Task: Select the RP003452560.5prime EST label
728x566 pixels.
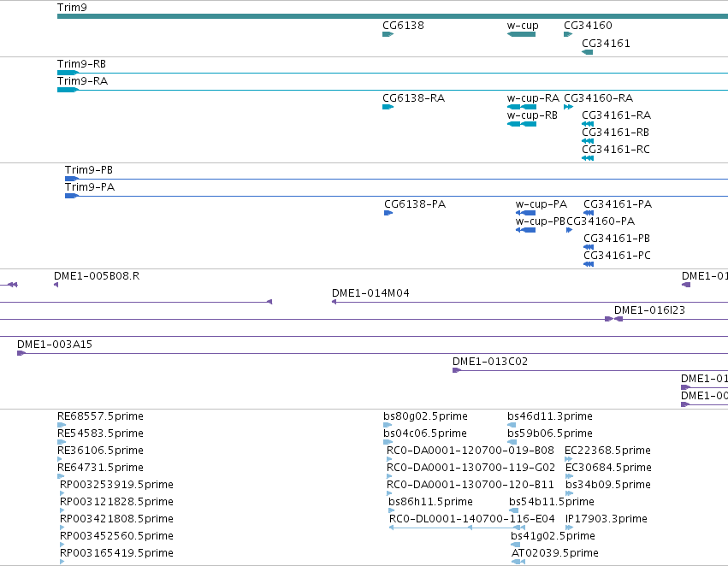Action: pos(116,537)
